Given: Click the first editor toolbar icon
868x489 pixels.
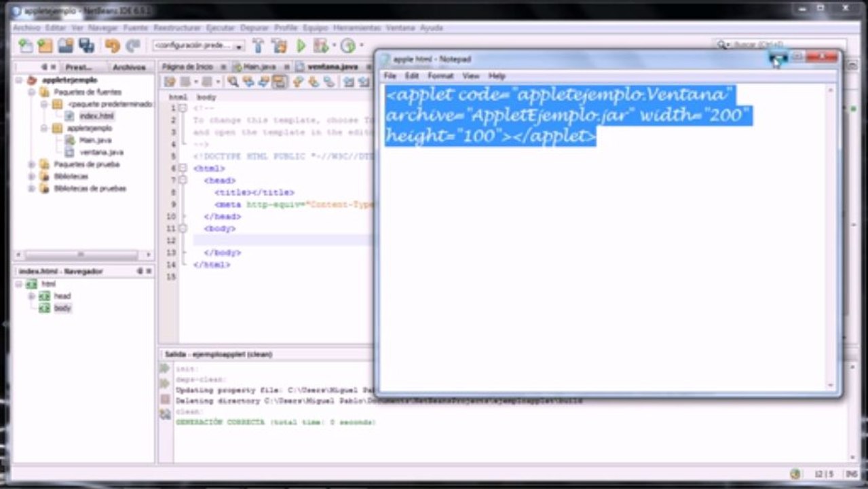Looking at the screenshot, I should [170, 81].
